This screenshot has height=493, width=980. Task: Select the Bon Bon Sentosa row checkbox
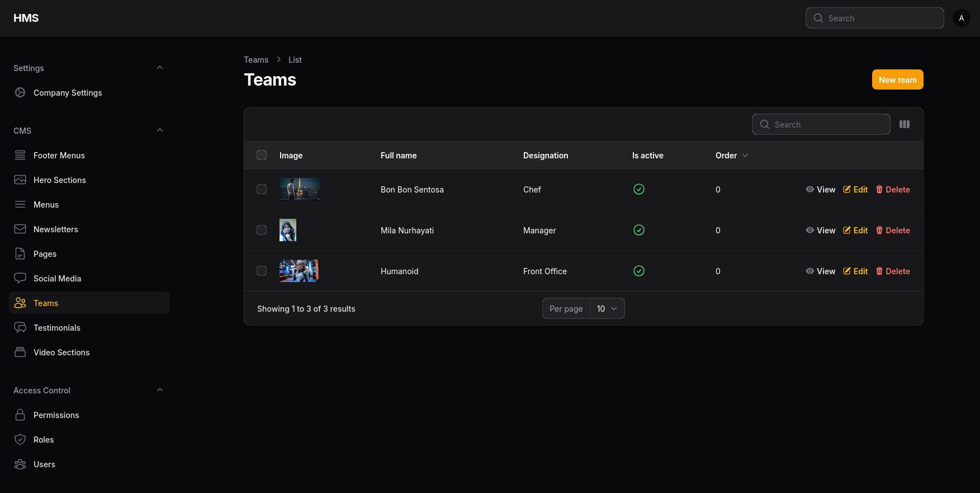[x=262, y=189]
